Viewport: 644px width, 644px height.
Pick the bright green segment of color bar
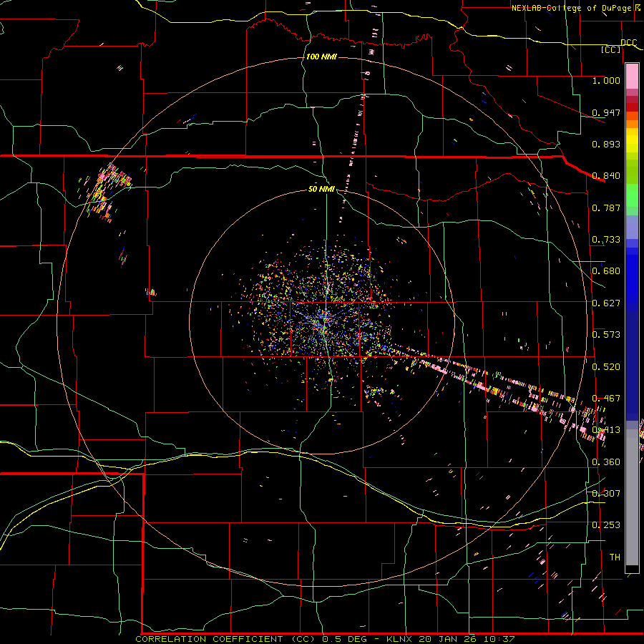632,195
